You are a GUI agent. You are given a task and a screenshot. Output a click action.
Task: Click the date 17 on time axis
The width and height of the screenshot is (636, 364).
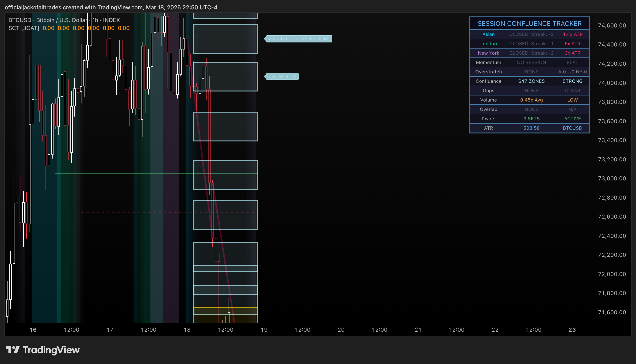110,330
